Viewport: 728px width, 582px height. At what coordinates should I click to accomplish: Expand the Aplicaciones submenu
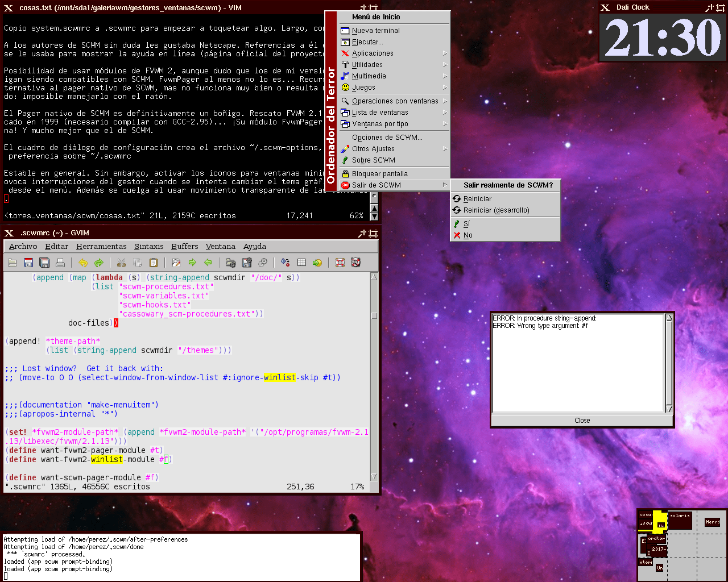[x=394, y=53]
